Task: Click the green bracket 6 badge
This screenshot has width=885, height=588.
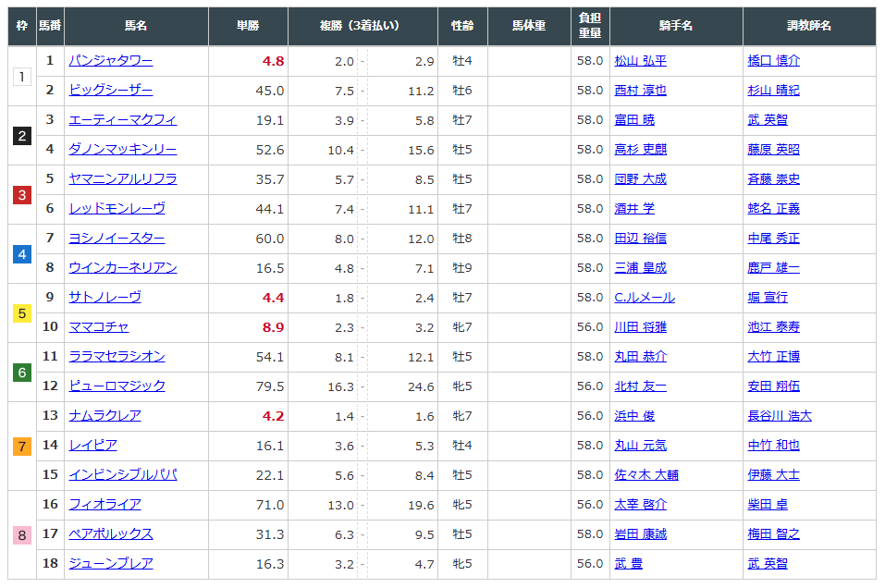Action: tap(22, 372)
